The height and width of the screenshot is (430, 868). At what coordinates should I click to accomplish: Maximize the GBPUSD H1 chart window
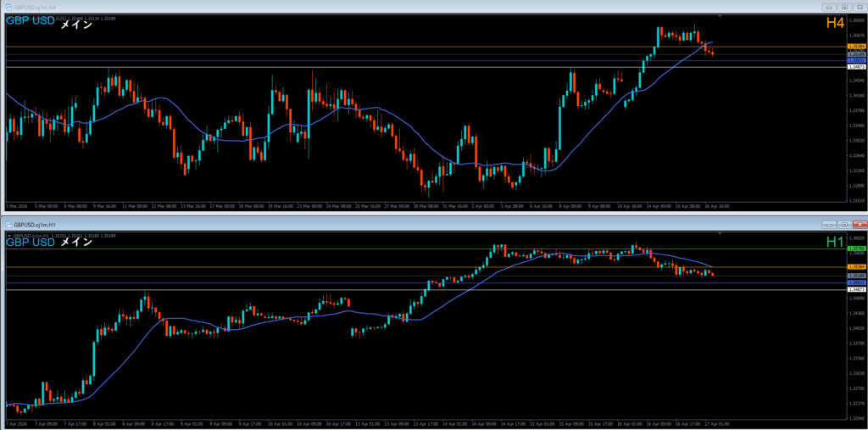844,224
